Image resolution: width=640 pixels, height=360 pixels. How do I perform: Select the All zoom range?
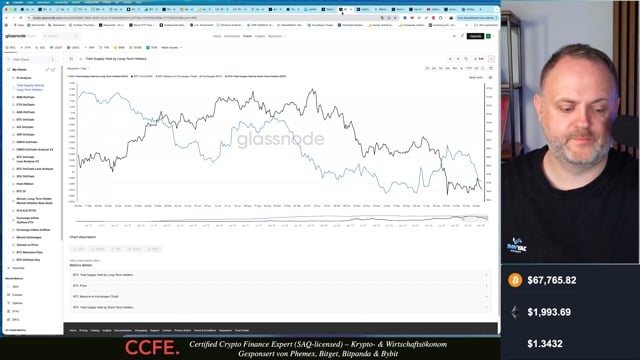pyautogui.click(x=476, y=68)
